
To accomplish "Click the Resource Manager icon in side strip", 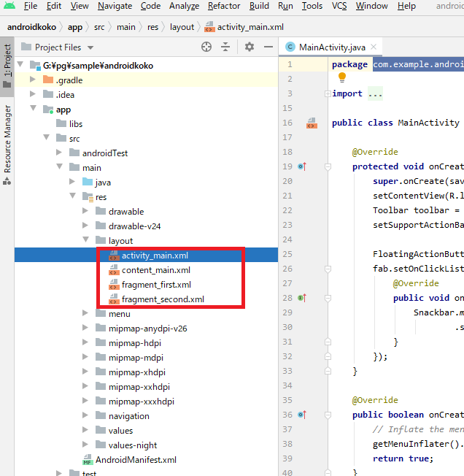I will tap(7, 181).
